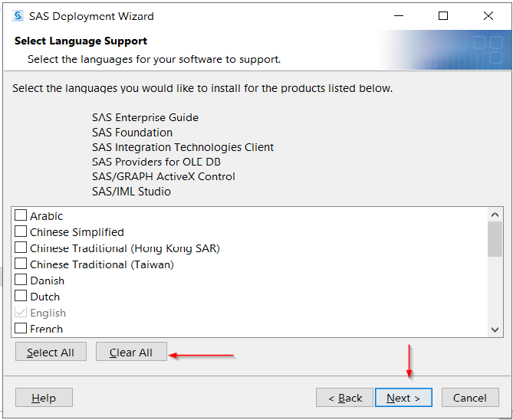Enable French language support
Screen dimensions: 513x420
[21, 328]
